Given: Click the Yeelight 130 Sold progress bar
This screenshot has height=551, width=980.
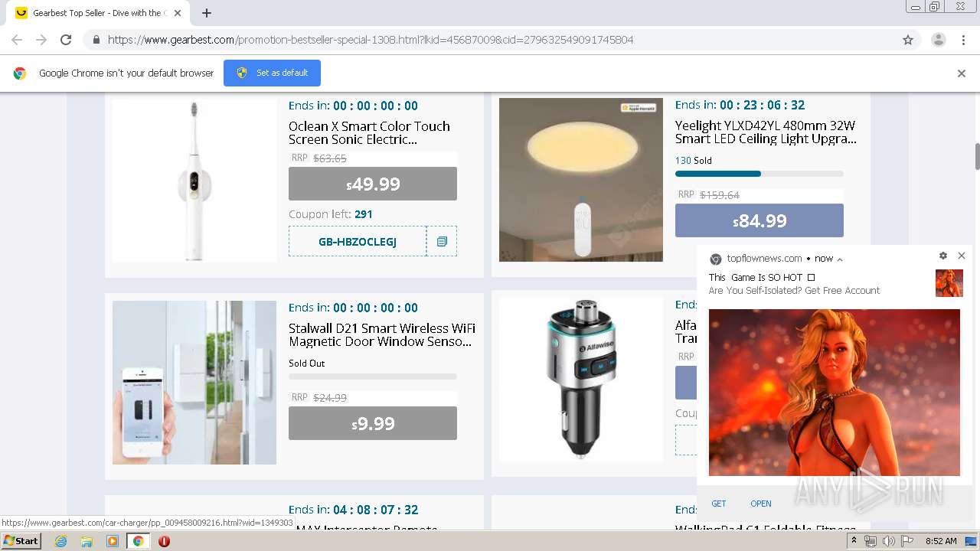Looking at the screenshot, I should click(x=759, y=174).
